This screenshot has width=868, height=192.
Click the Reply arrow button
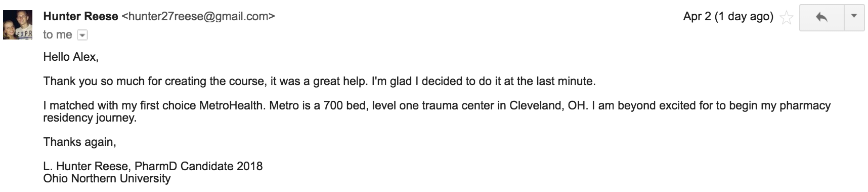coord(822,17)
